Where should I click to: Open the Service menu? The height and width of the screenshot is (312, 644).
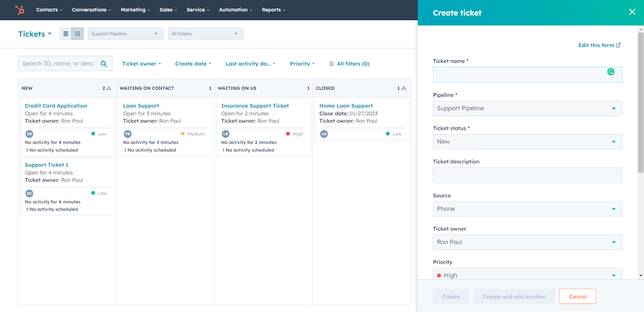click(x=198, y=10)
